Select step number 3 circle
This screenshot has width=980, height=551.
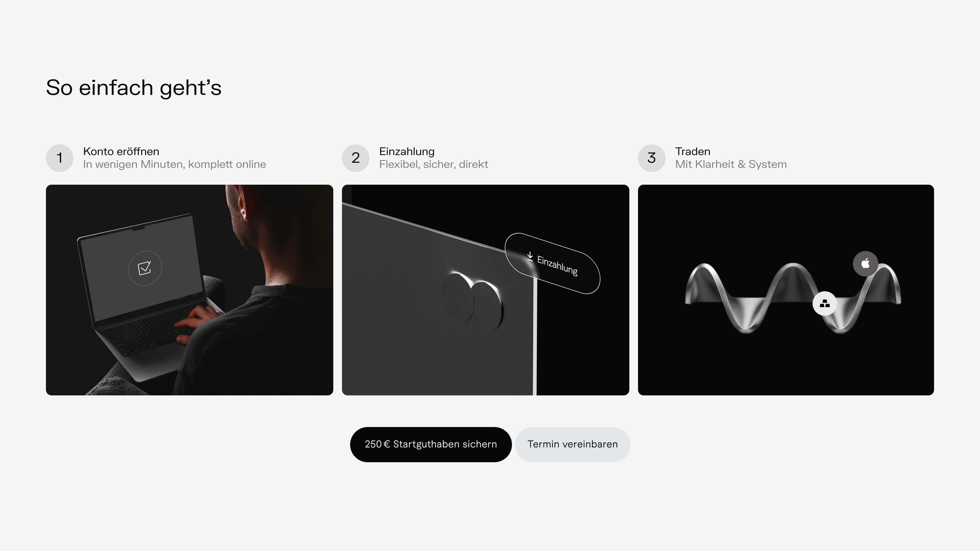pos(652,158)
